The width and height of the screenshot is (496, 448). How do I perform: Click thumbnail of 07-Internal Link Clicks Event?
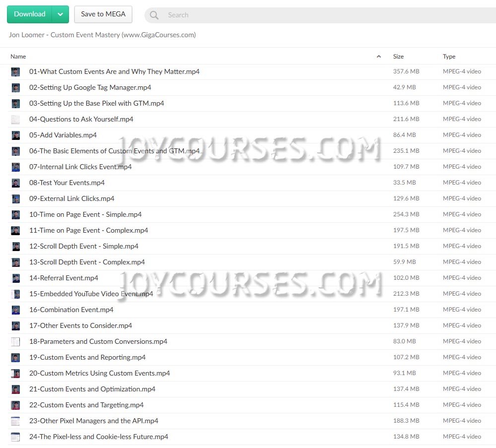click(15, 167)
